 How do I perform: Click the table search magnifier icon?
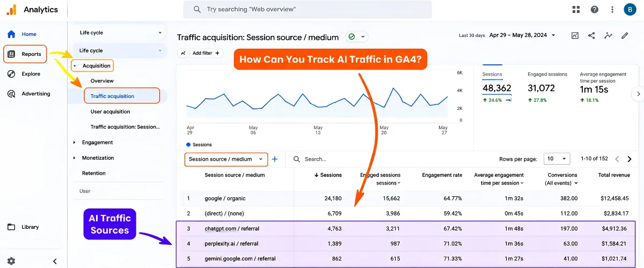pos(296,159)
